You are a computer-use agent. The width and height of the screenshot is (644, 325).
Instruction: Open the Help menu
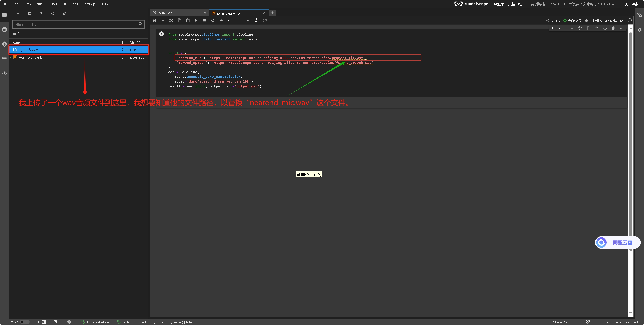pyautogui.click(x=104, y=4)
